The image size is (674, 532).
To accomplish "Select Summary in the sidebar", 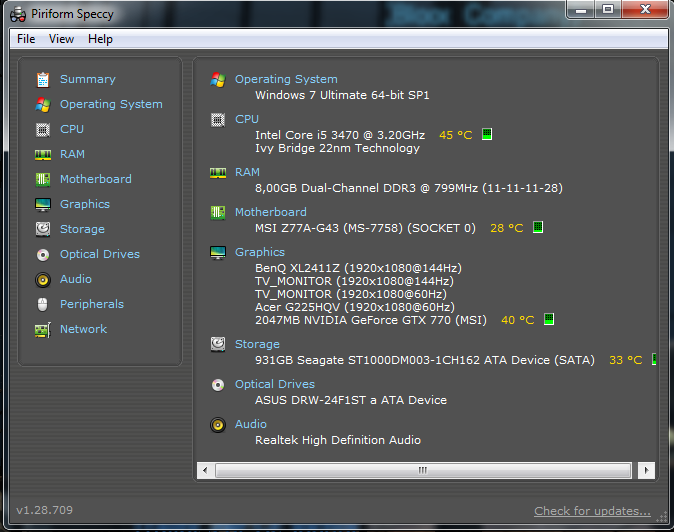I will pyautogui.click(x=88, y=79).
